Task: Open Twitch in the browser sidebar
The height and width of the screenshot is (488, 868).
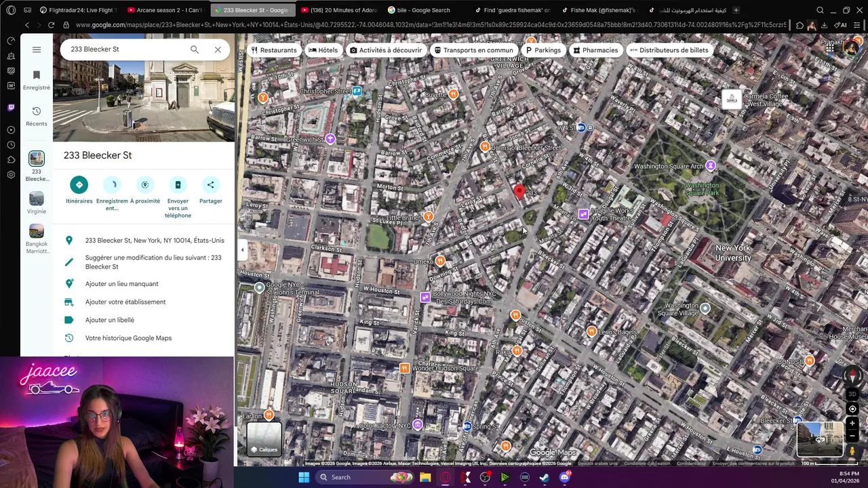Action: click(x=11, y=108)
